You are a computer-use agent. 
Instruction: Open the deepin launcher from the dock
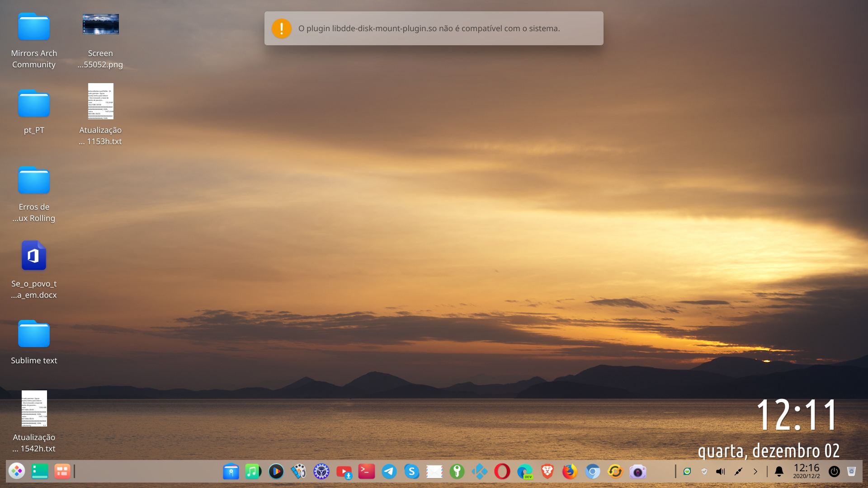17,471
